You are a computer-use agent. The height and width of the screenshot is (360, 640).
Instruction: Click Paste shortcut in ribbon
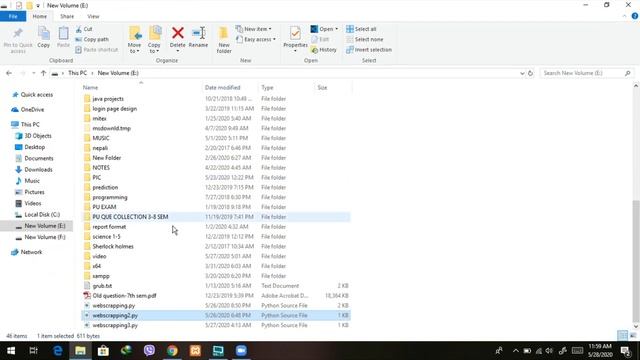97,50
